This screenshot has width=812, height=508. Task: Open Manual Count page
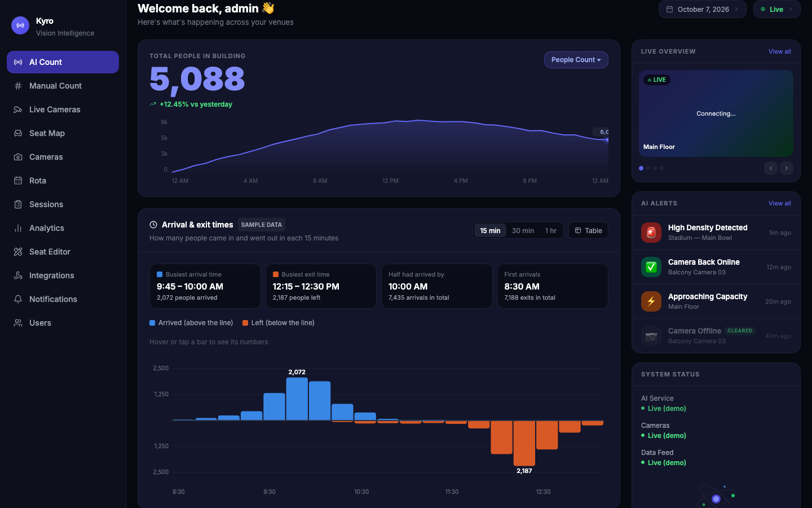tap(63, 86)
